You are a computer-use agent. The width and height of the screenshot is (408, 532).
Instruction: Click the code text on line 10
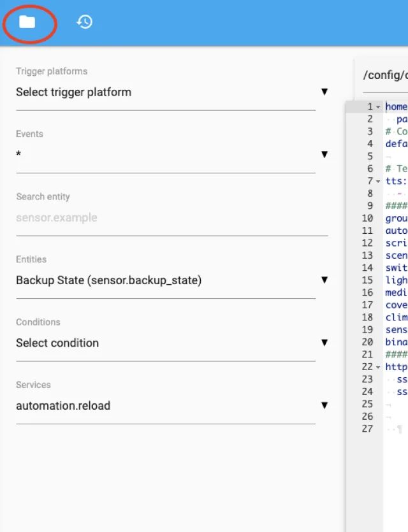pyautogui.click(x=396, y=219)
